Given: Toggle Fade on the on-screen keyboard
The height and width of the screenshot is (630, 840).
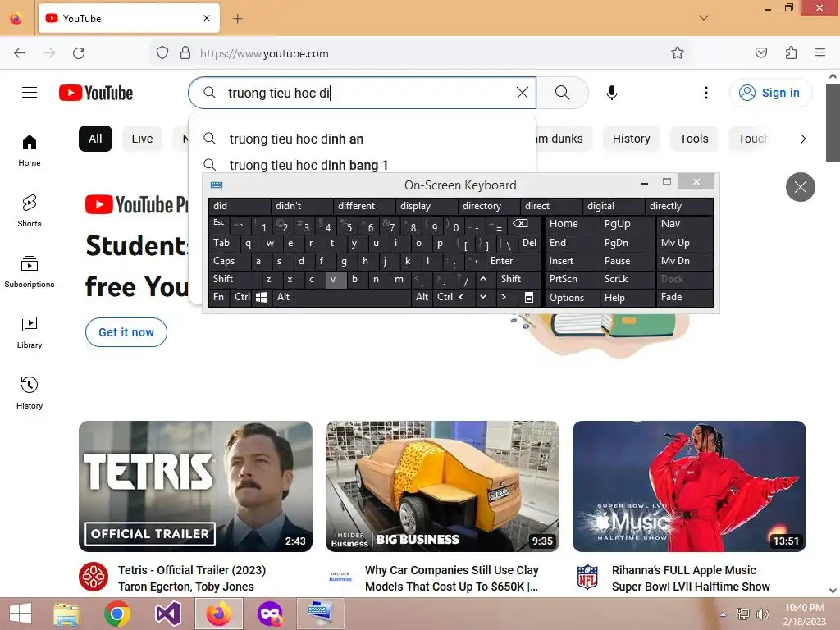Looking at the screenshot, I should (x=685, y=297).
